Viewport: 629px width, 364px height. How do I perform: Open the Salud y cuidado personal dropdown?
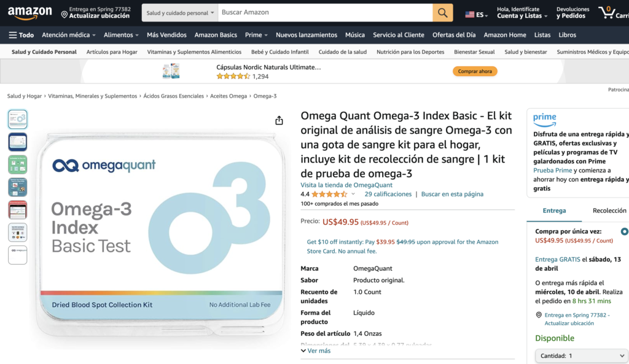(x=180, y=13)
